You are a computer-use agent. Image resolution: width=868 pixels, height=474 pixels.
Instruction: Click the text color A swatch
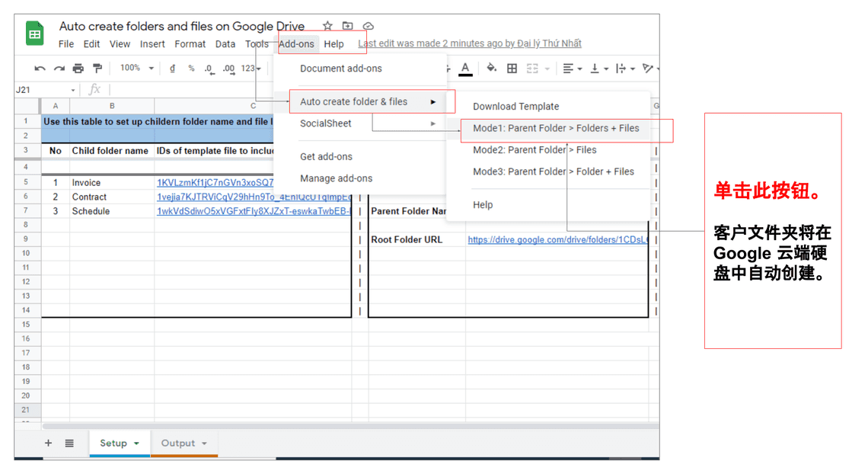pos(465,69)
